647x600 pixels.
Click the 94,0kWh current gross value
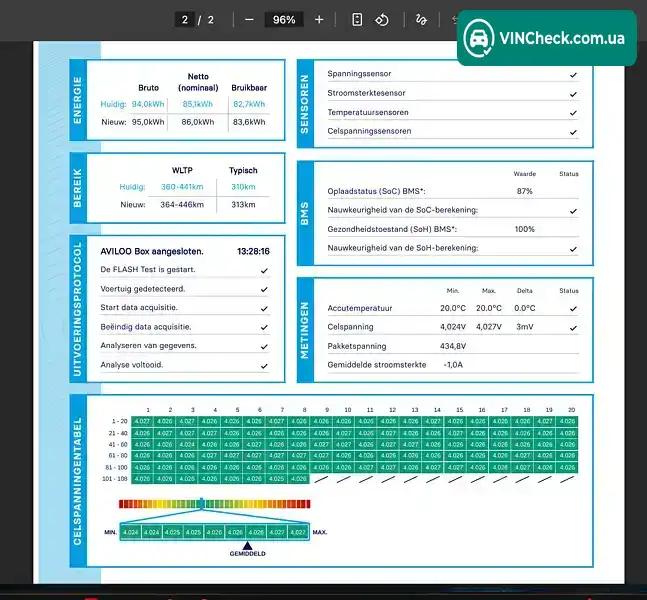click(x=148, y=104)
